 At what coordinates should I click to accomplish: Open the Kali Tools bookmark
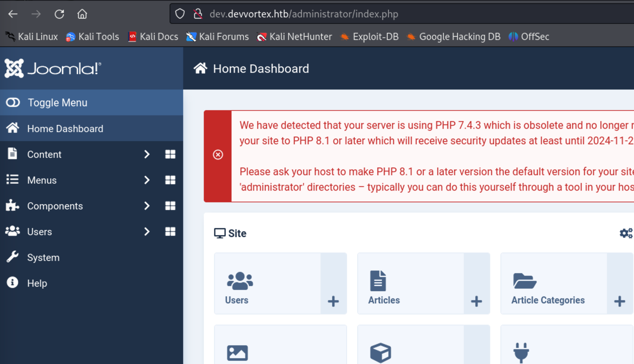tap(92, 37)
